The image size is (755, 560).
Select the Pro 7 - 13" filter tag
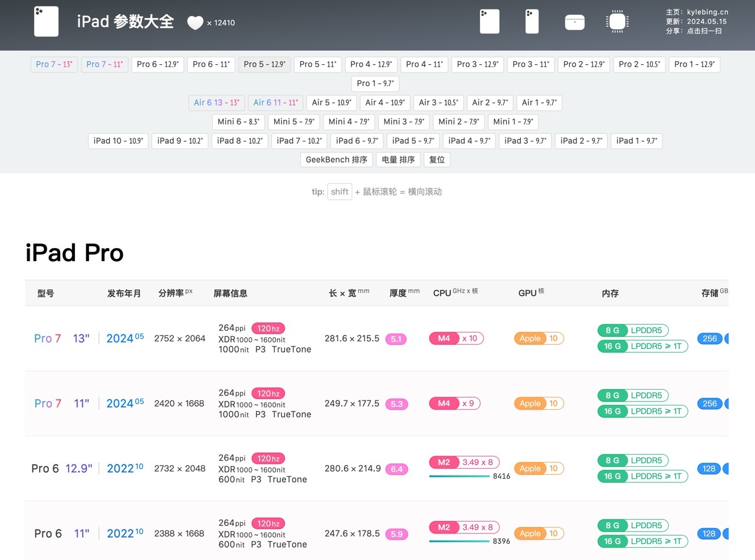[54, 64]
